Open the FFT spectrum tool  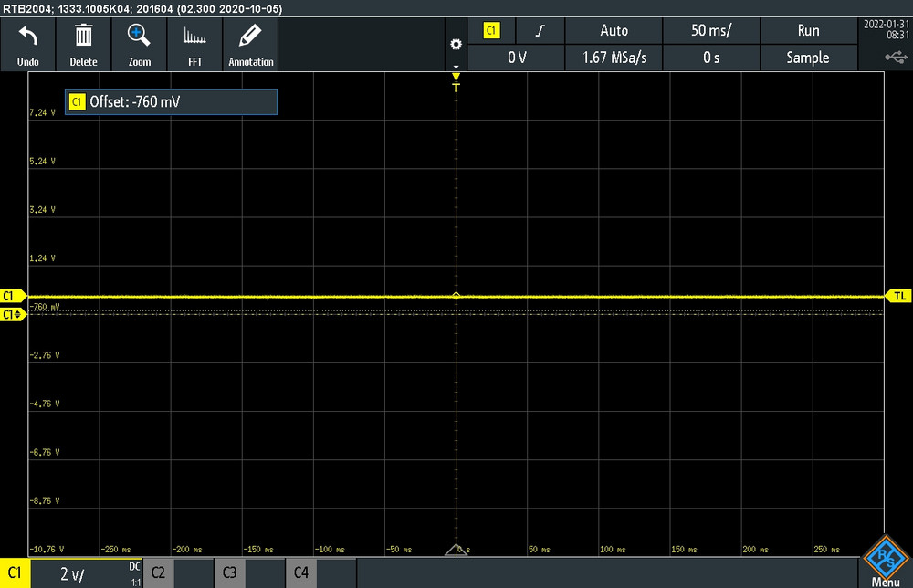coord(194,45)
